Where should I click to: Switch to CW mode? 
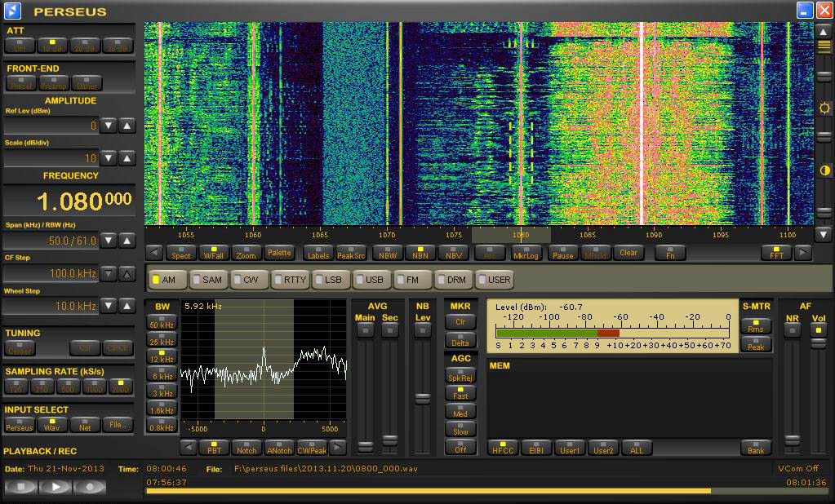(249, 280)
